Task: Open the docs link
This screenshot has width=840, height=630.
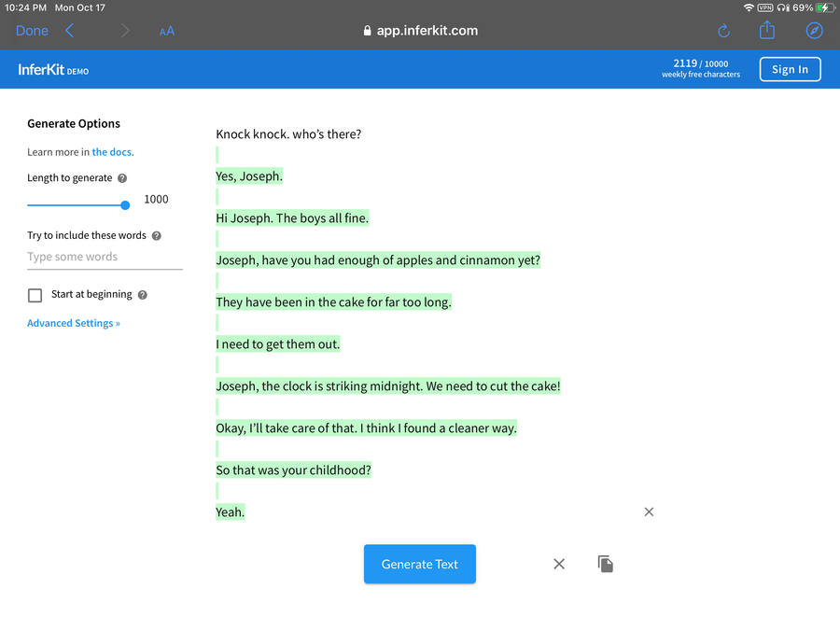Action: 113,152
